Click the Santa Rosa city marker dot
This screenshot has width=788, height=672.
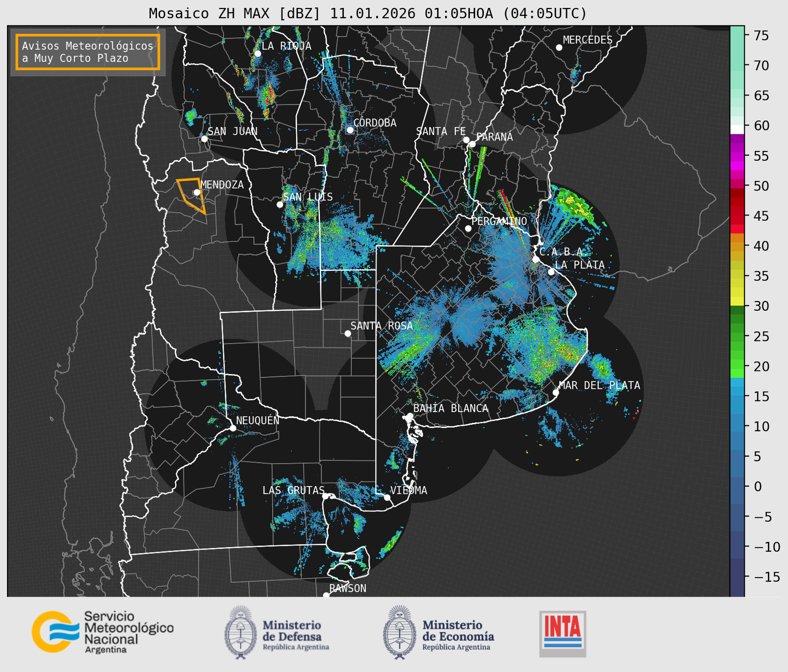pos(348,333)
